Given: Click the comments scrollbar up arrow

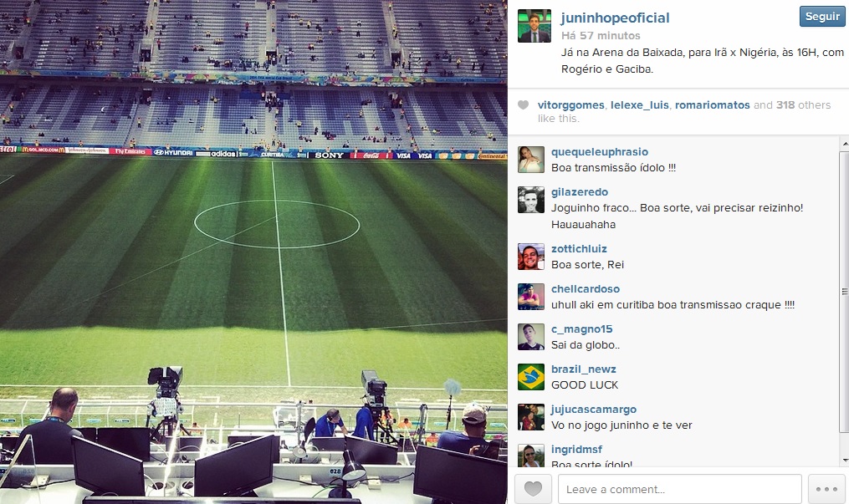Looking at the screenshot, I should (x=845, y=144).
